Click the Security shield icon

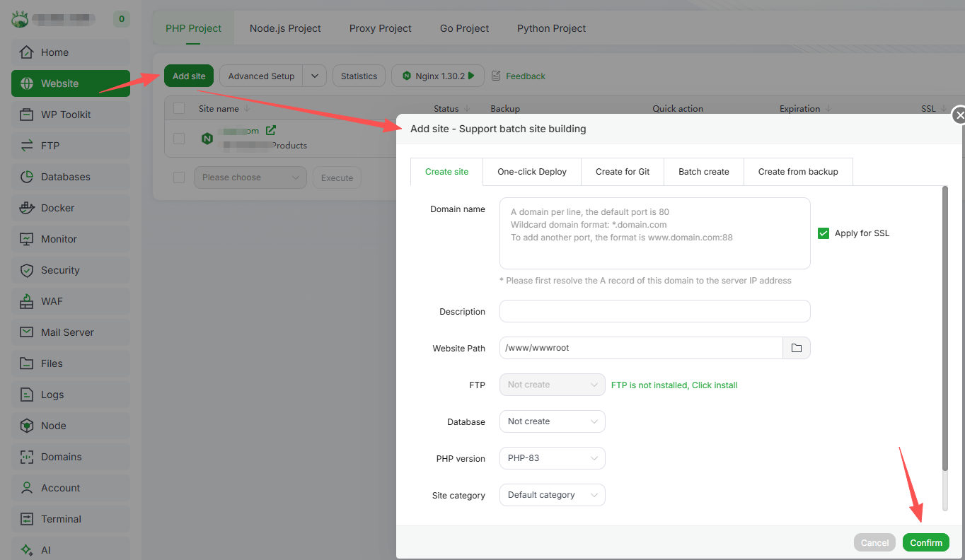27,270
